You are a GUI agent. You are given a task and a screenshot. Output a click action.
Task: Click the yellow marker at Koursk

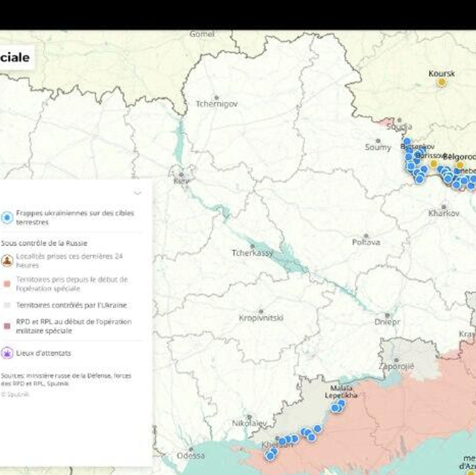click(441, 83)
